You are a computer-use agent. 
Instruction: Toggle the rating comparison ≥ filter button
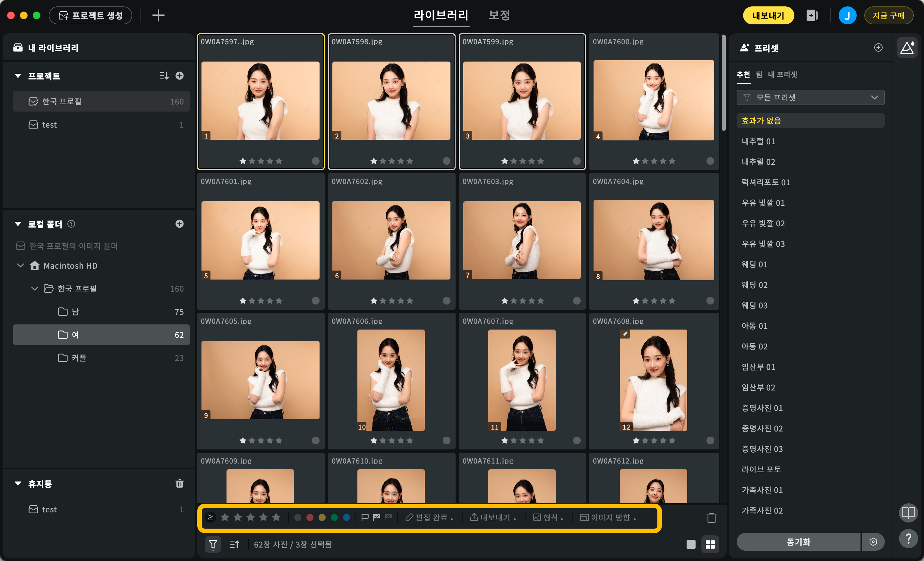[210, 517]
